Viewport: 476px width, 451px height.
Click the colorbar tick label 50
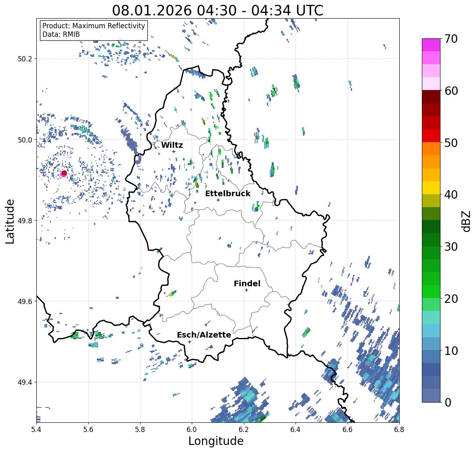click(451, 143)
